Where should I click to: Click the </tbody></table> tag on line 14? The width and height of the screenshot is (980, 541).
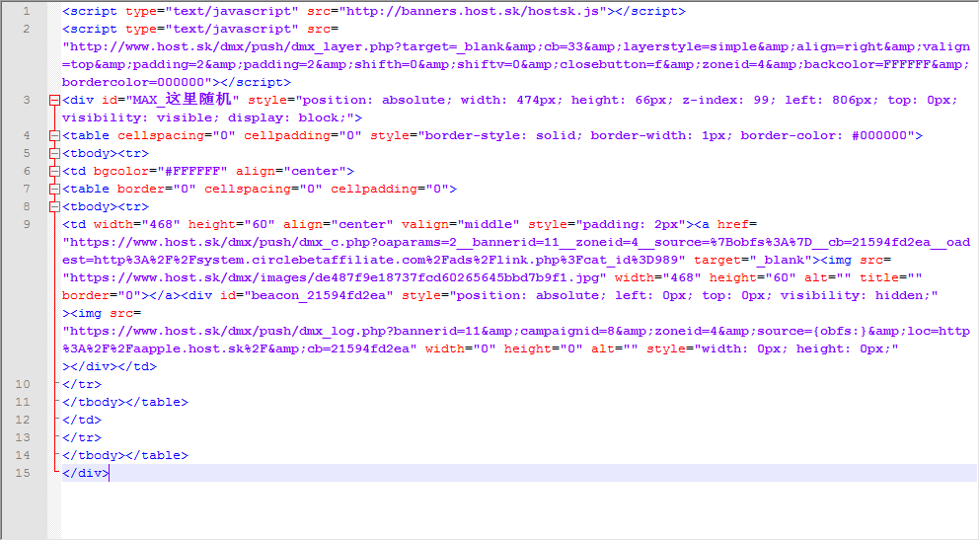(x=125, y=455)
